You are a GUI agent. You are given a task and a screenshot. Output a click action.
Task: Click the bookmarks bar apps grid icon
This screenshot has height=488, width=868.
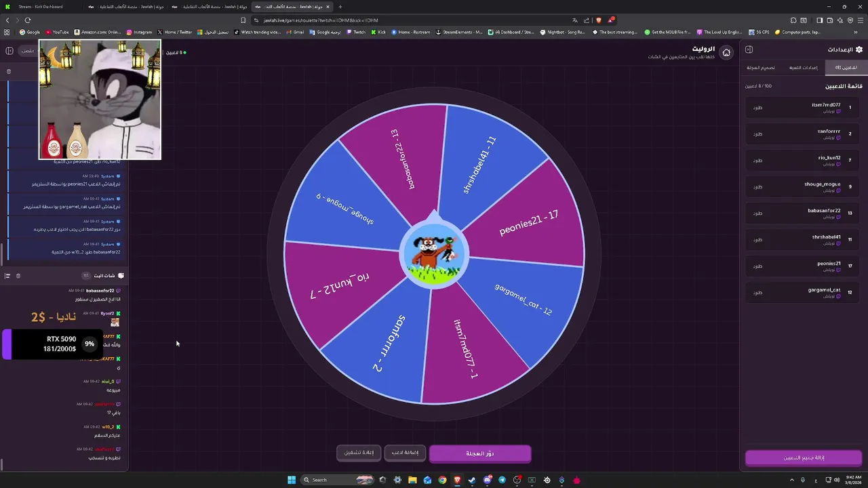tap(7, 32)
